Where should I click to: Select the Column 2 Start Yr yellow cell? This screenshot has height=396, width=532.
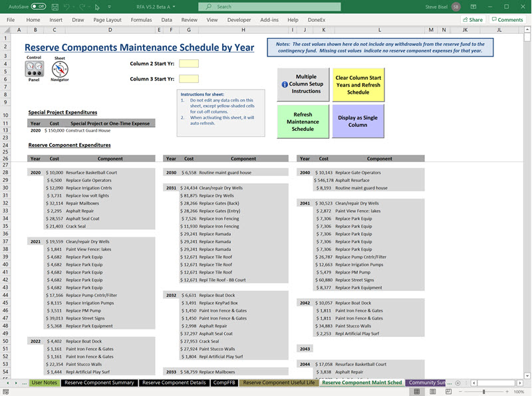tap(189, 64)
